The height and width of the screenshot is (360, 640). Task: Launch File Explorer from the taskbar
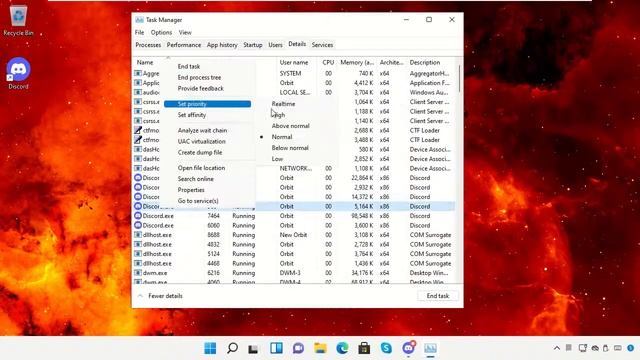click(x=320, y=348)
